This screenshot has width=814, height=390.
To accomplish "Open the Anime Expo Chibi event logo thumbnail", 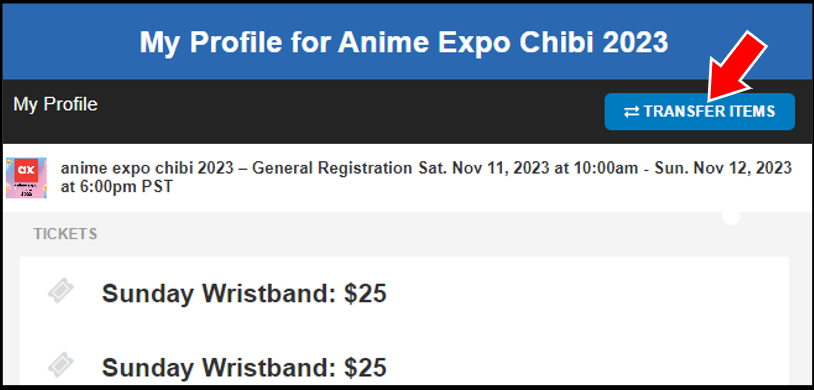I will (26, 178).
